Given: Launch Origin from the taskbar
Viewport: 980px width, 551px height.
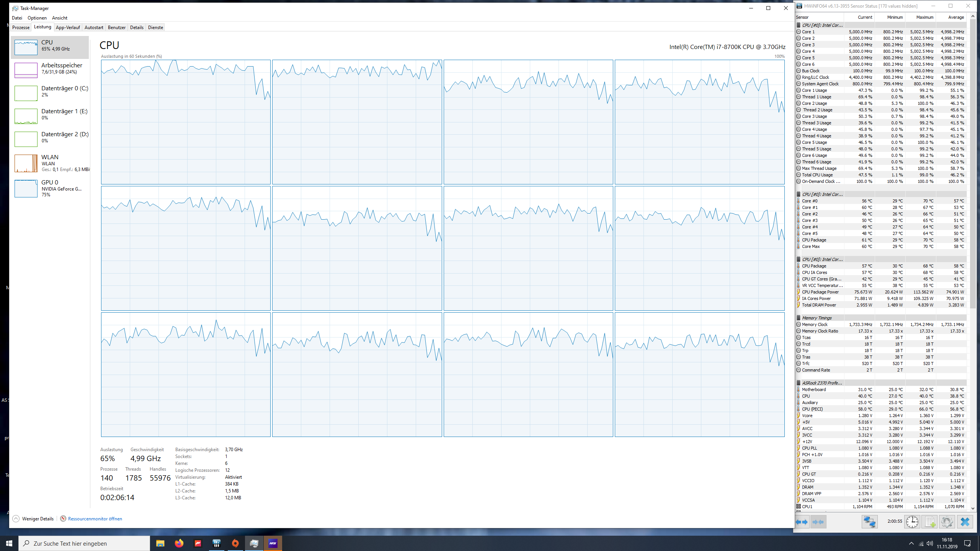Looking at the screenshot, I should pos(235,543).
